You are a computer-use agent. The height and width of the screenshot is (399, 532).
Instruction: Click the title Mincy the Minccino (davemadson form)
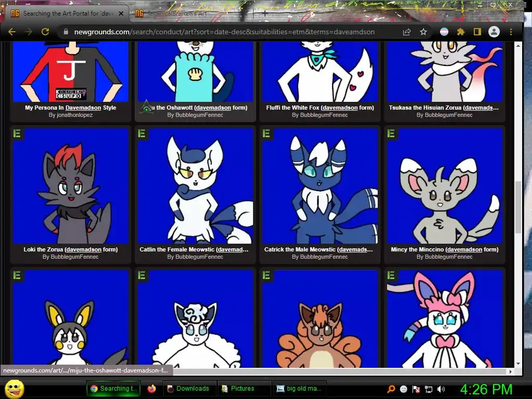[445, 249]
